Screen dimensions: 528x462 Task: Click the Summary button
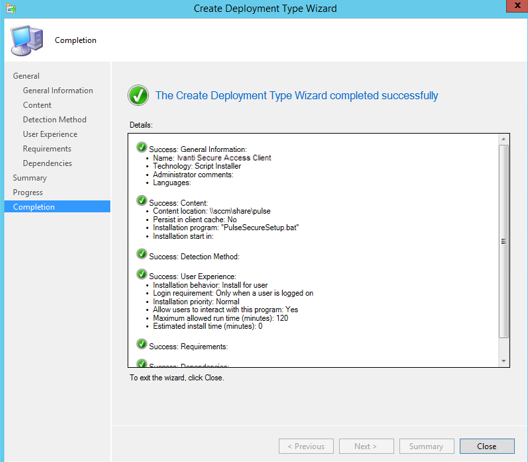coord(427,446)
